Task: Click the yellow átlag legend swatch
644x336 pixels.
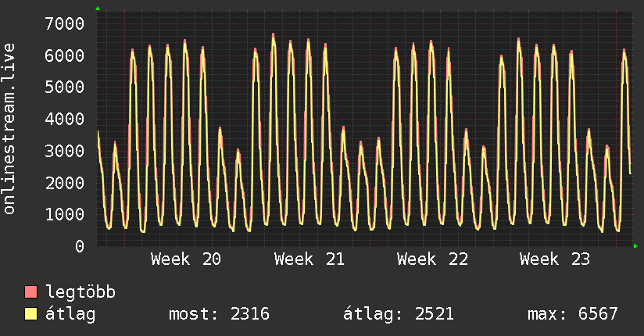Action: [30, 313]
